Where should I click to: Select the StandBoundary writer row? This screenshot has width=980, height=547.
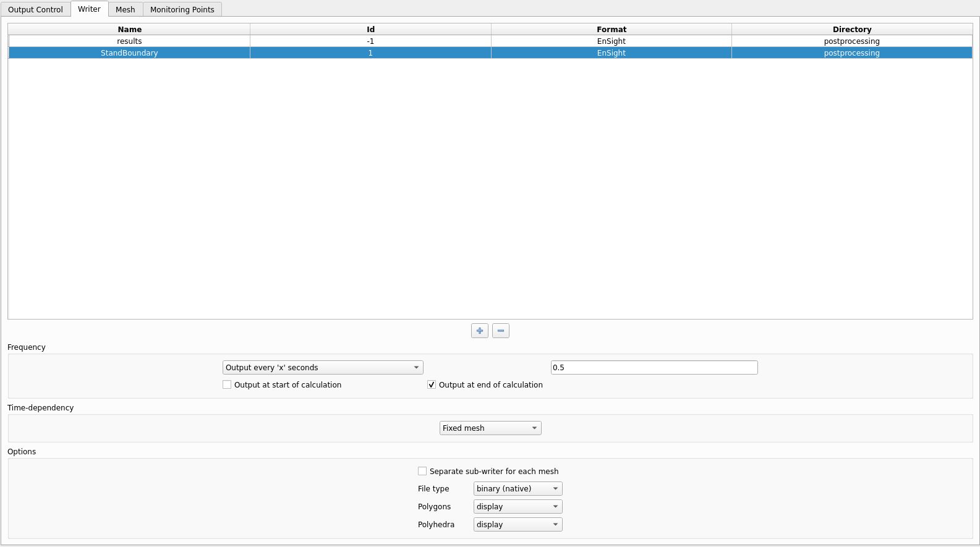click(x=129, y=53)
